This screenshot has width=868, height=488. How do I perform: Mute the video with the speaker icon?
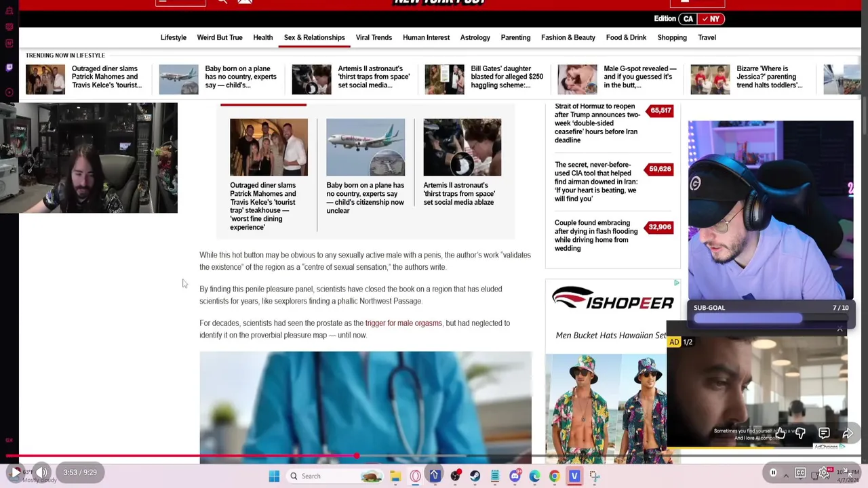[x=41, y=472]
